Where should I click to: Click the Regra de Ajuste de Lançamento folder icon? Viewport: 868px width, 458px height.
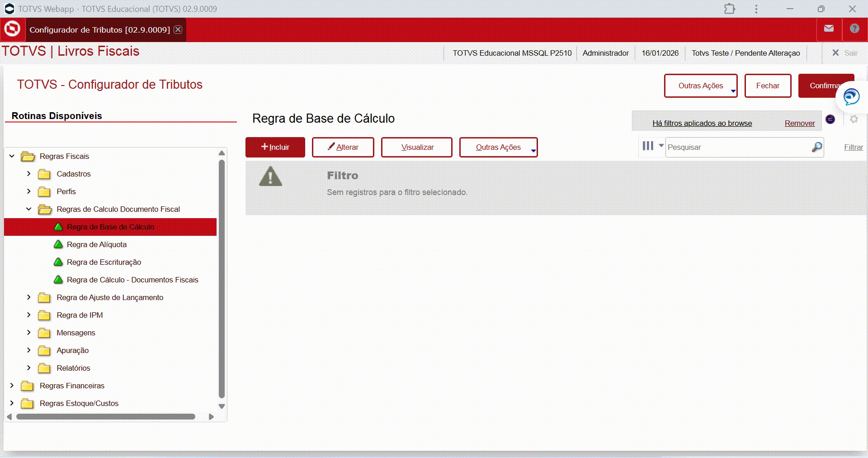point(44,298)
